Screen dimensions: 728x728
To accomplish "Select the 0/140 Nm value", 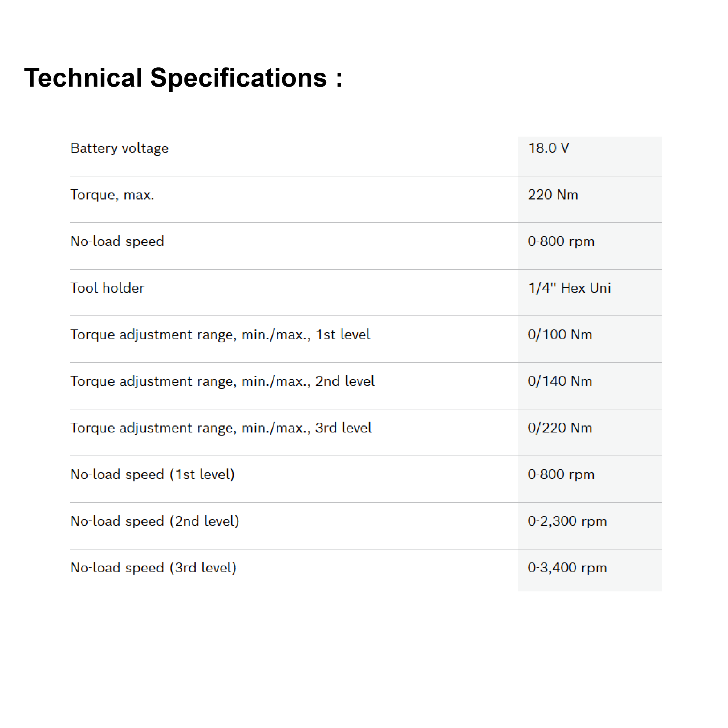I will [560, 381].
